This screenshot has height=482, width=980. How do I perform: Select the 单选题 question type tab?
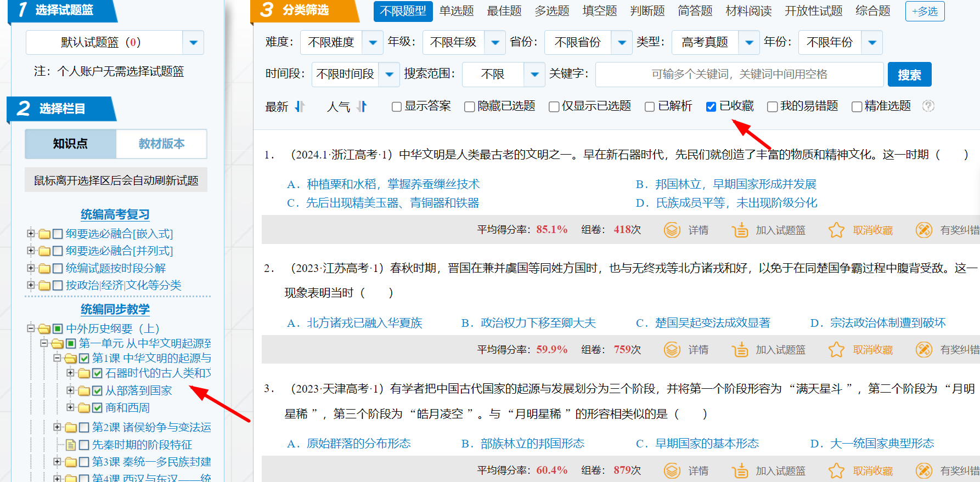coord(456,11)
